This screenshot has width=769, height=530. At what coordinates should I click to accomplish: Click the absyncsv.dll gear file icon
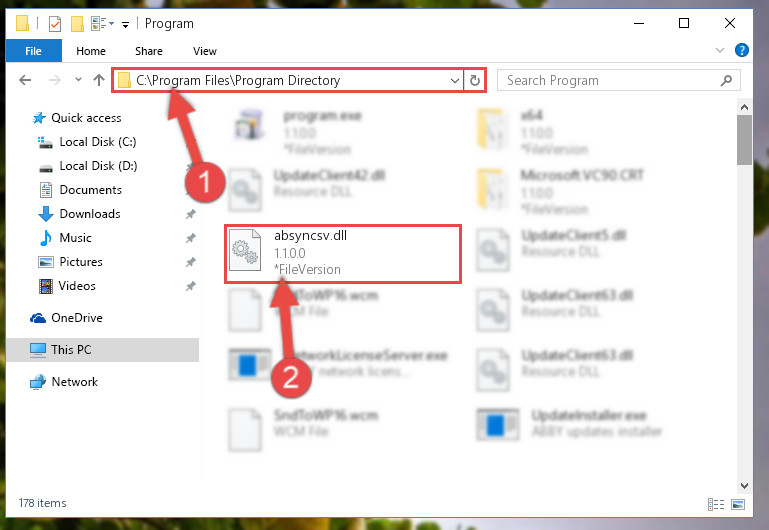click(x=245, y=250)
